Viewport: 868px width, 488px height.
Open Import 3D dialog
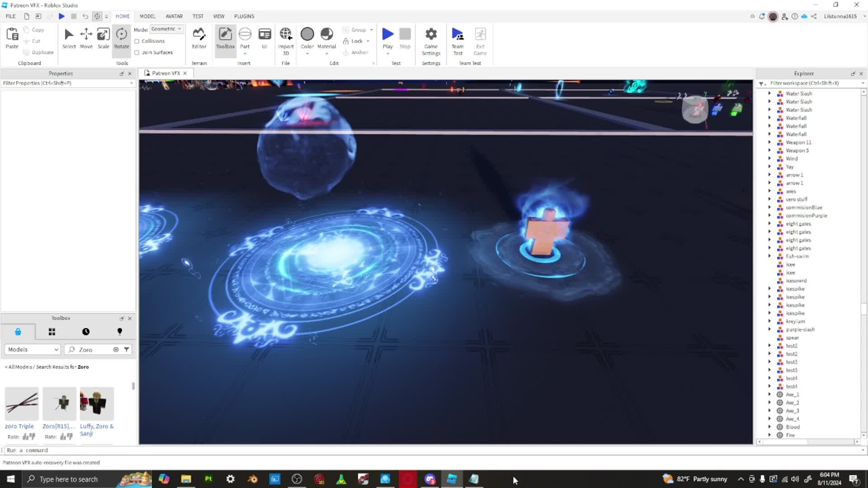286,41
